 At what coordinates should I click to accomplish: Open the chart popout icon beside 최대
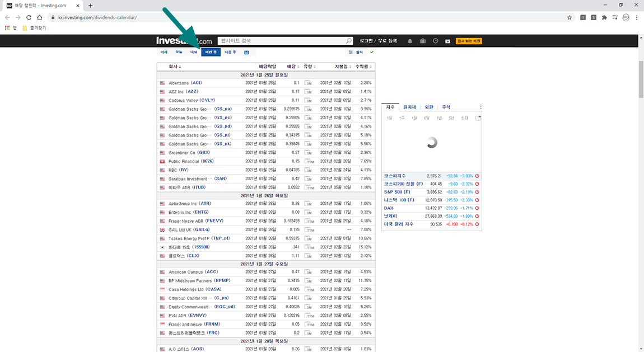coord(478,118)
